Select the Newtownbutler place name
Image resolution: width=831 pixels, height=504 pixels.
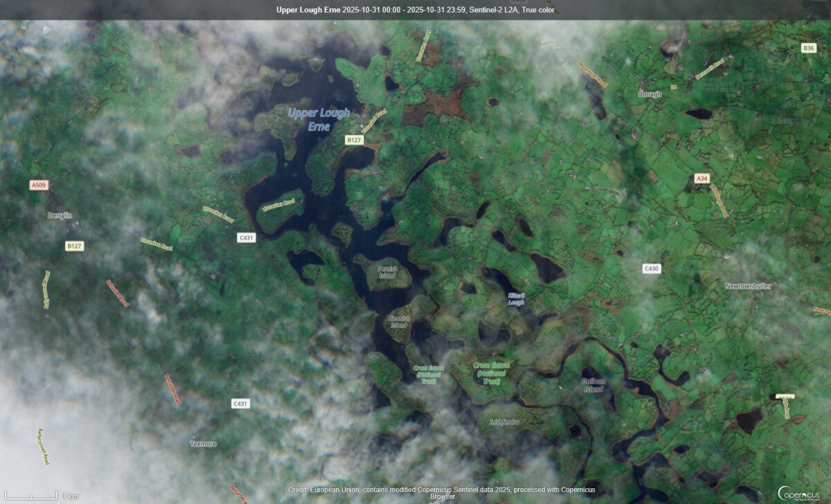[749, 285]
